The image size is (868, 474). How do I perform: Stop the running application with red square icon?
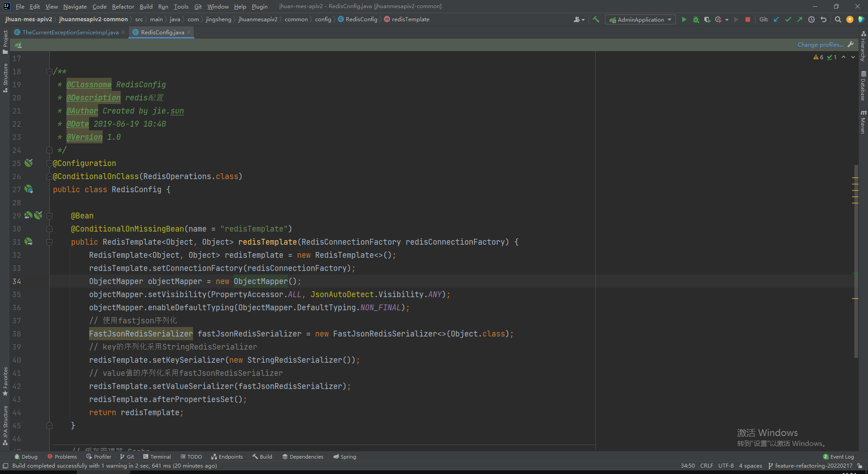748,19
